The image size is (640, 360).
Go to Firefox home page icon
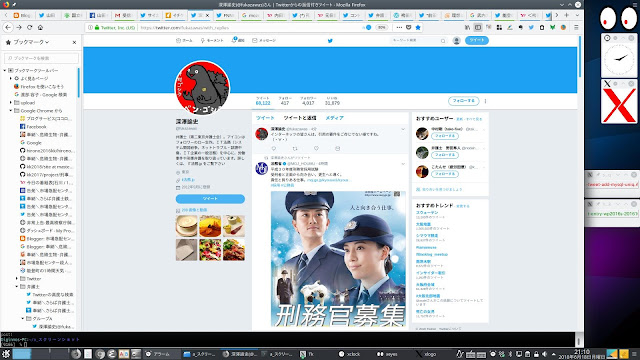pyautogui.click(x=40, y=27)
